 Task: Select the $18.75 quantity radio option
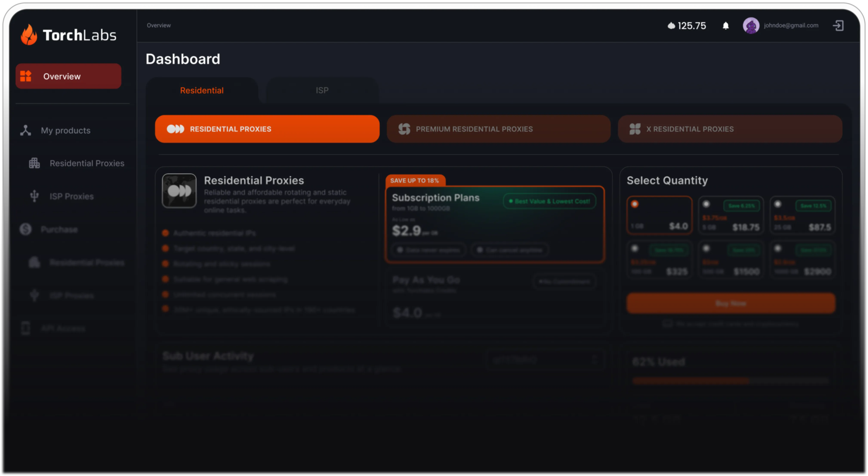point(706,204)
